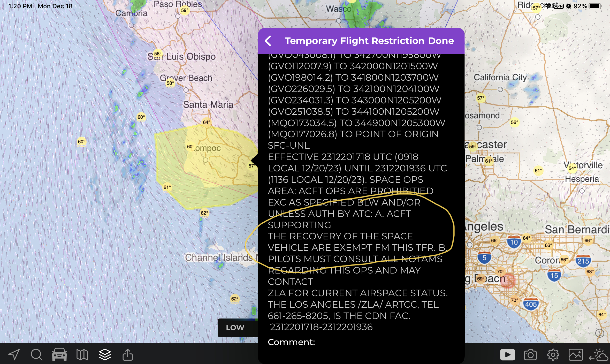
Task: Tap the share export icon
Action: (128, 354)
